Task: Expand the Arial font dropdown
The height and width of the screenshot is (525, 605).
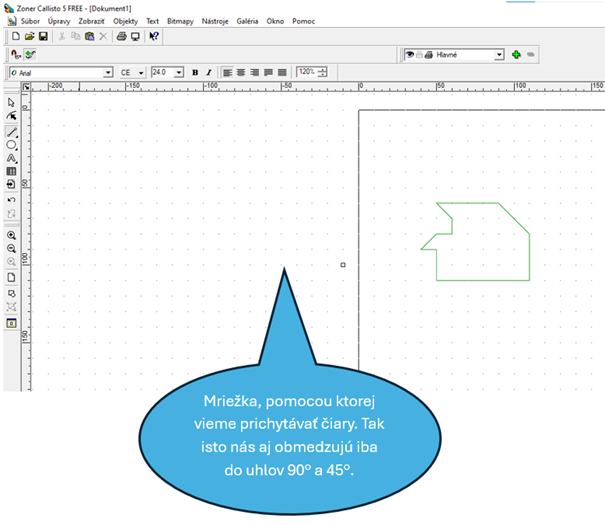Action: click(x=108, y=73)
